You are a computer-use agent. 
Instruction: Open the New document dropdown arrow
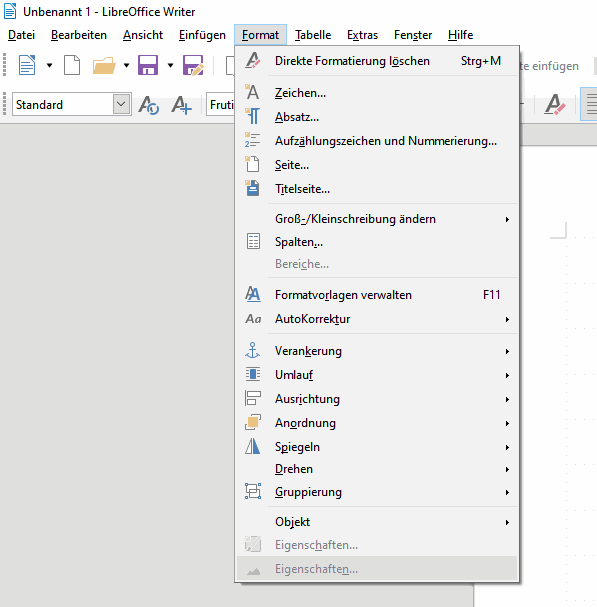tap(49, 65)
